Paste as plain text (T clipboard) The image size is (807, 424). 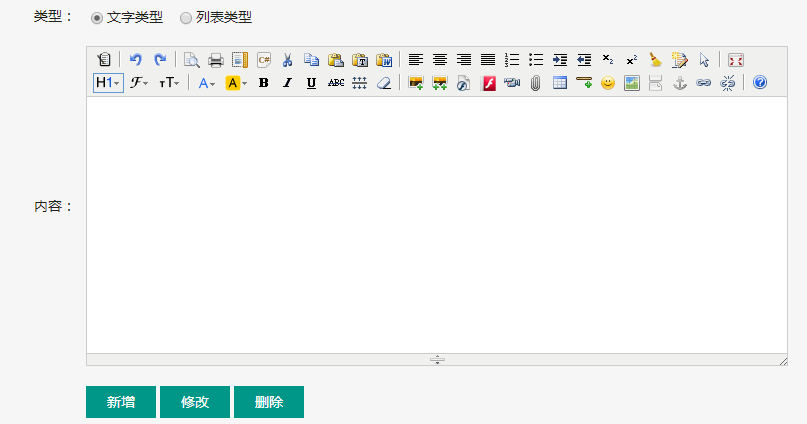(x=360, y=60)
